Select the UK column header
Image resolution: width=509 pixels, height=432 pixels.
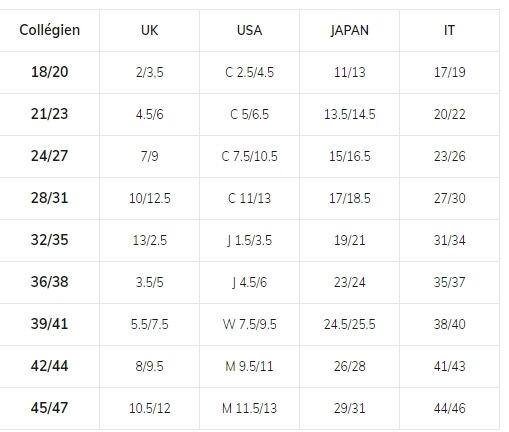[149, 30]
